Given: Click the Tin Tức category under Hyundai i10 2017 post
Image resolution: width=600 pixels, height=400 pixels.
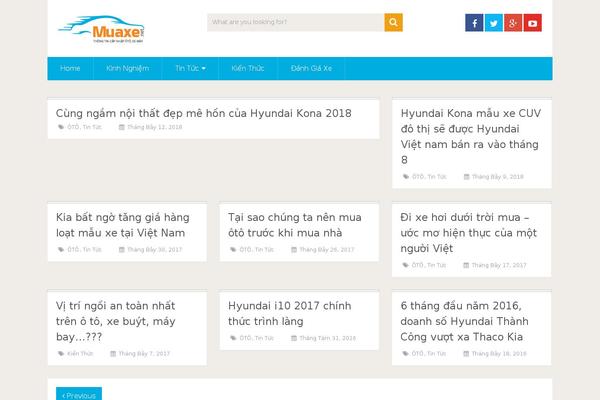Looking at the screenshot, I should (264, 338).
